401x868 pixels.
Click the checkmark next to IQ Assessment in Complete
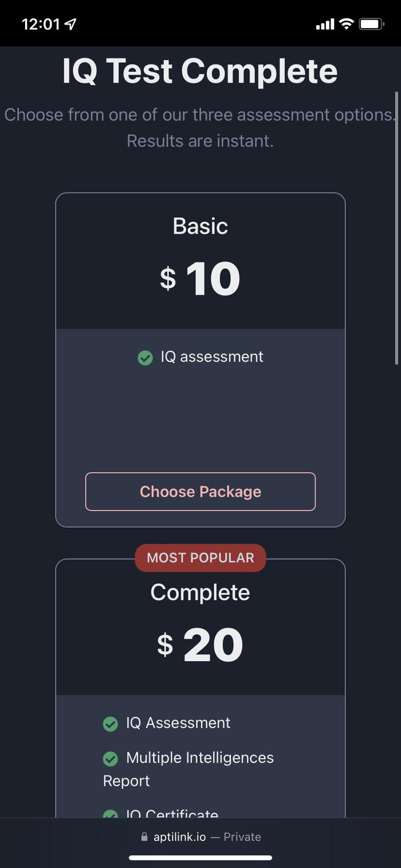110,723
